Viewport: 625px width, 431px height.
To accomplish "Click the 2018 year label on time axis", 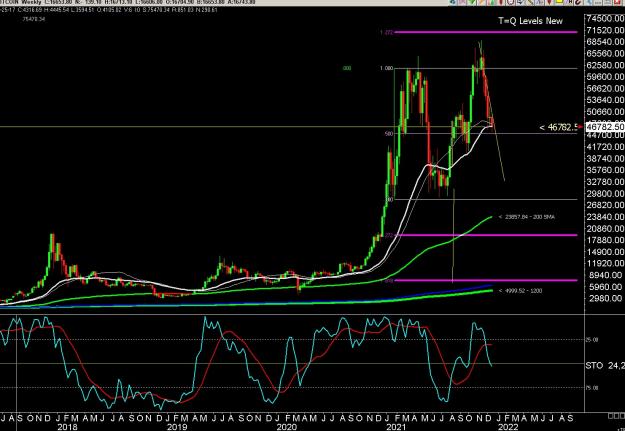I will pyautogui.click(x=67, y=427).
